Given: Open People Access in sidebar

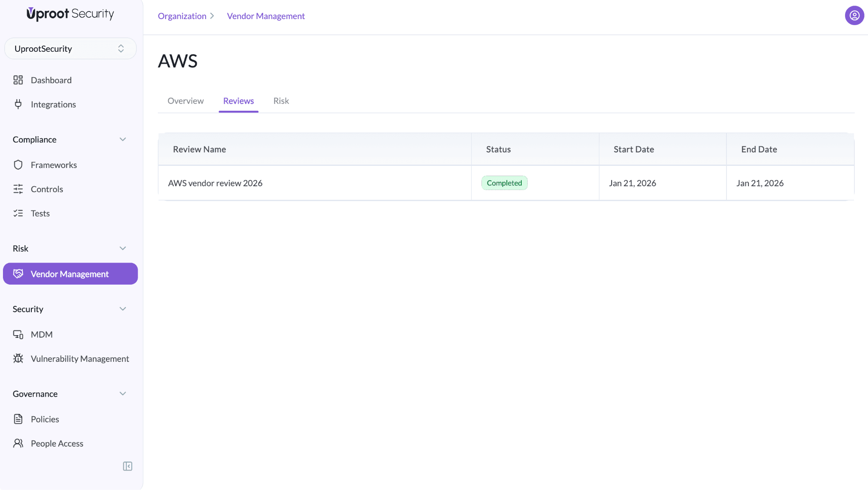Looking at the screenshot, I should point(57,443).
